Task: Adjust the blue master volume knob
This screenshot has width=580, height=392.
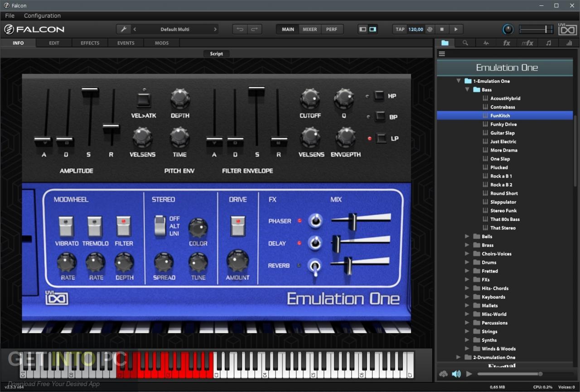Action: pos(508,29)
